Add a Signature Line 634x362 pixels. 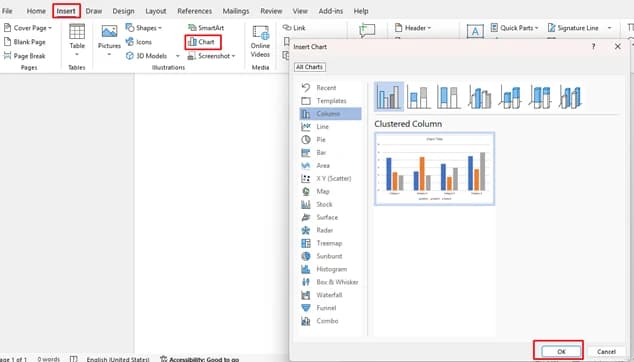[573, 28]
